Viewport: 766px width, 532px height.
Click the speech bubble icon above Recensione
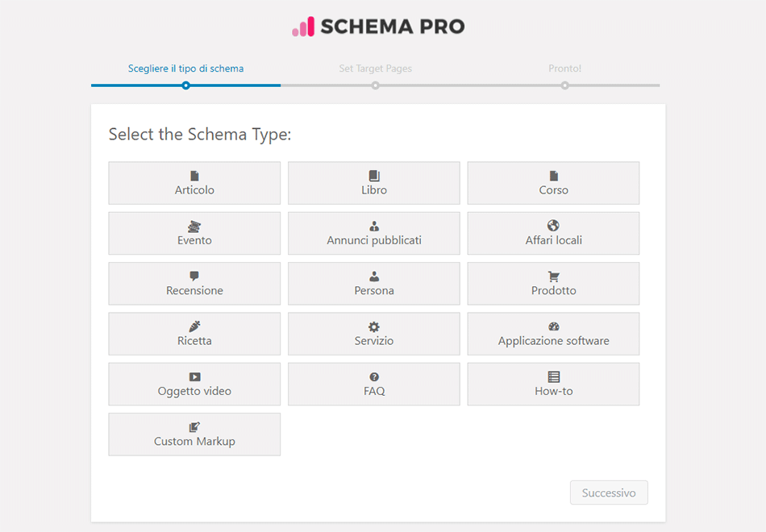pos(194,276)
